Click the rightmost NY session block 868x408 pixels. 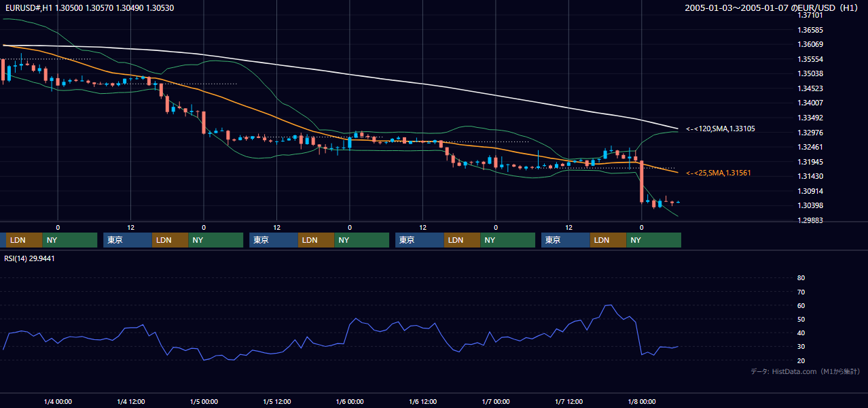653,240
